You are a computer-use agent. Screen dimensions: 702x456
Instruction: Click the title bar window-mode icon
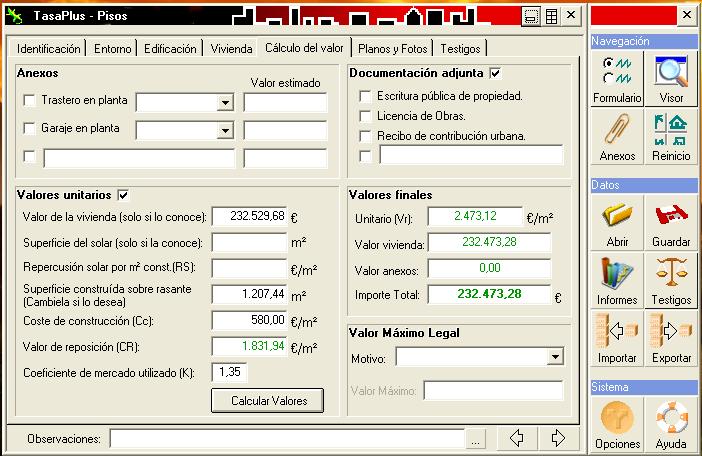(531, 16)
